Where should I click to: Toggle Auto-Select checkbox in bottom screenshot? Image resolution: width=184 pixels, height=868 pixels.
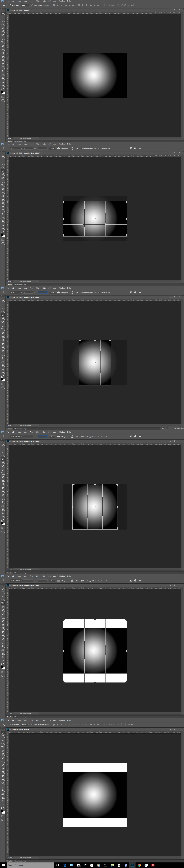point(10,724)
